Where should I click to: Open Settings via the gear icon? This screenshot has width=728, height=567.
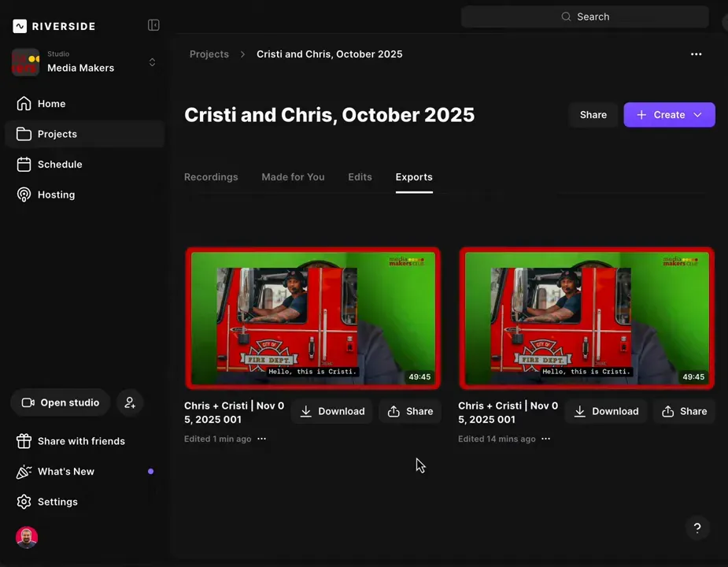24,502
